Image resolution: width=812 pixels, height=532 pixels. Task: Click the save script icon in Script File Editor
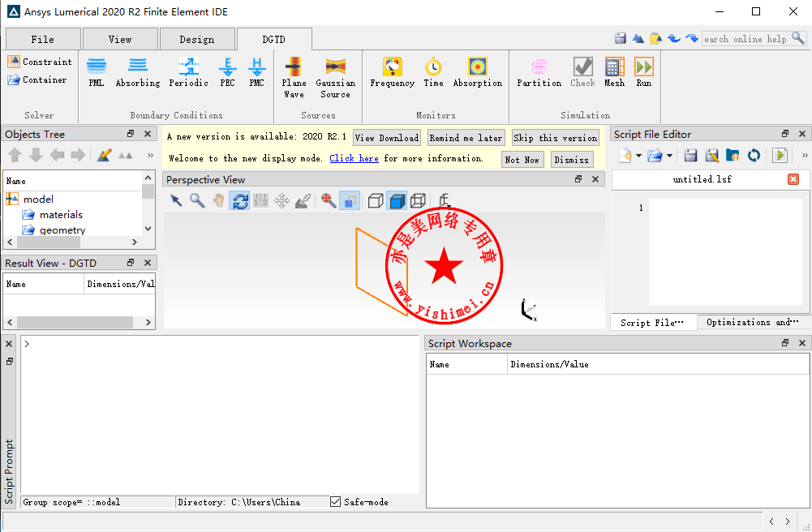click(x=690, y=155)
